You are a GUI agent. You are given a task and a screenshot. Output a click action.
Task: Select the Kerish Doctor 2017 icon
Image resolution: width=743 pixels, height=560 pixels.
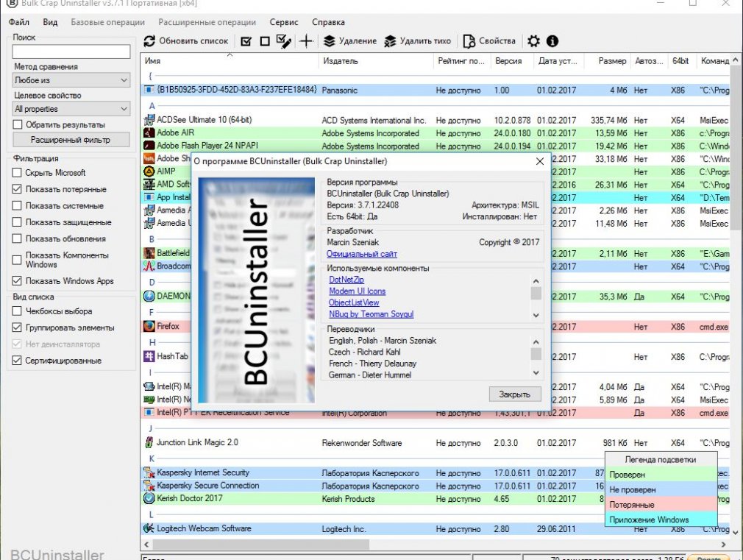tap(149, 498)
